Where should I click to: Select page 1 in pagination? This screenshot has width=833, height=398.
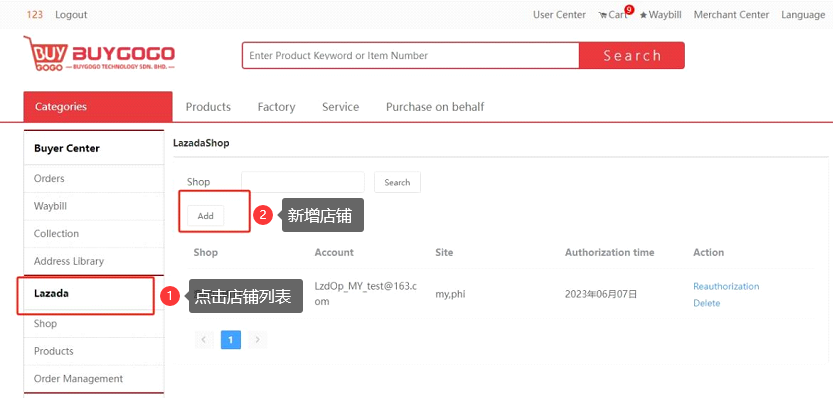231,340
